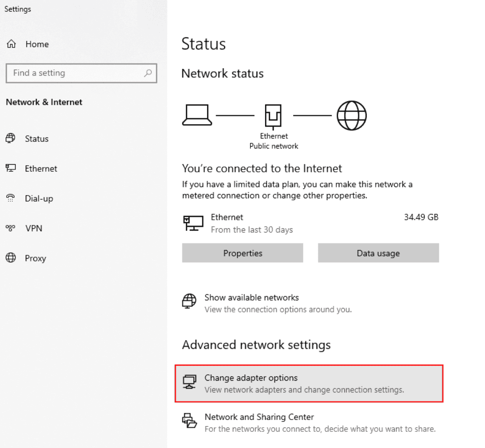Select the Status menu item

[37, 139]
